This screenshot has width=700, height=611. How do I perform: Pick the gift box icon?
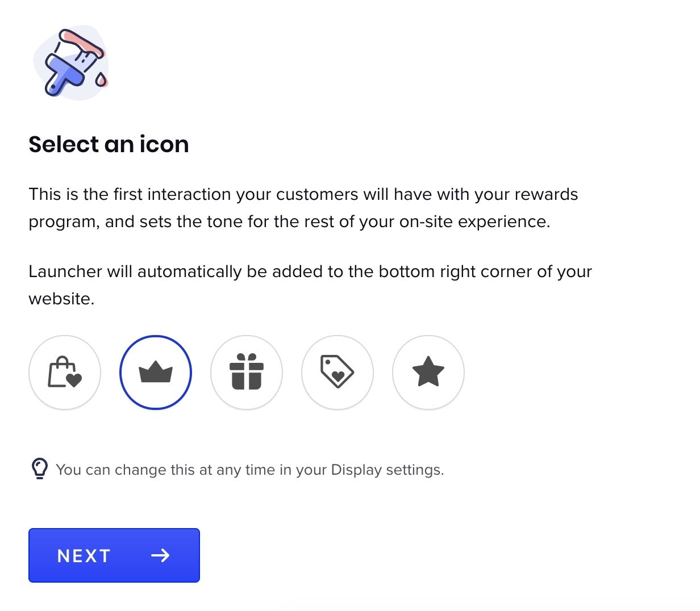pos(247,373)
